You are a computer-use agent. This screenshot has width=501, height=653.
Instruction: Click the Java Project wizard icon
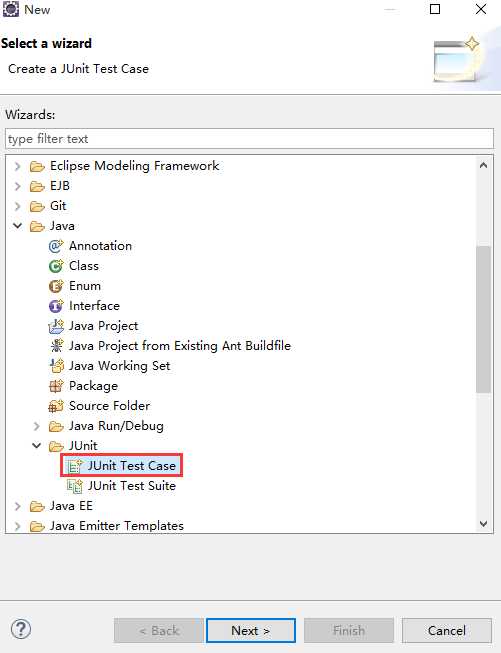[56, 326]
